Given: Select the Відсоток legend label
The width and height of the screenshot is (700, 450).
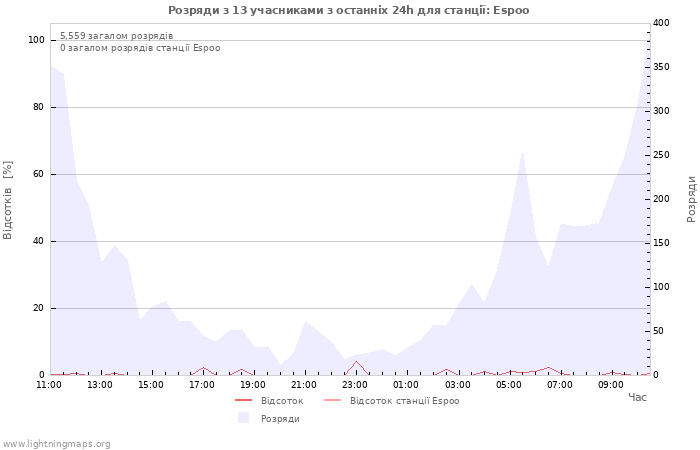Looking at the screenshot, I should pos(281,401).
